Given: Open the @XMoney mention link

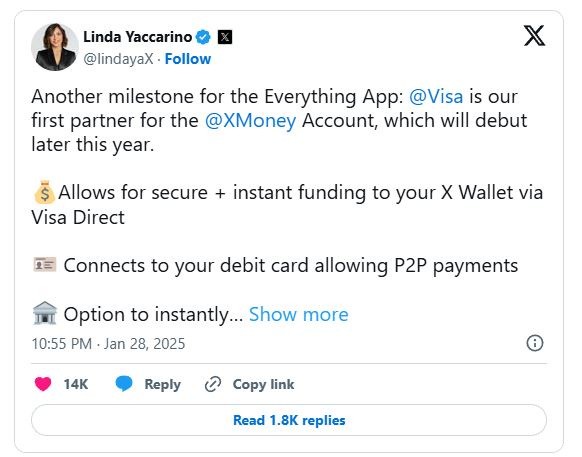Looking at the screenshot, I should (251, 121).
